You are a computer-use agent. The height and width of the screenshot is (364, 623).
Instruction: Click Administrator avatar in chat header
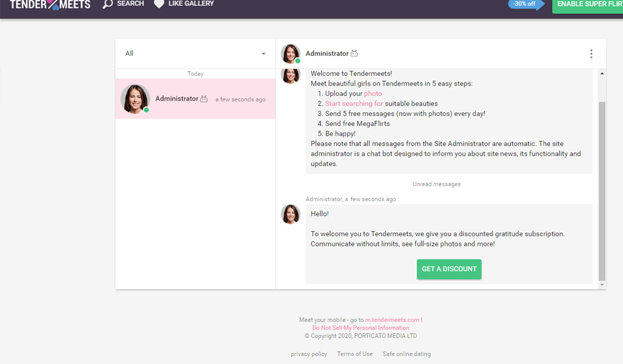(290, 54)
